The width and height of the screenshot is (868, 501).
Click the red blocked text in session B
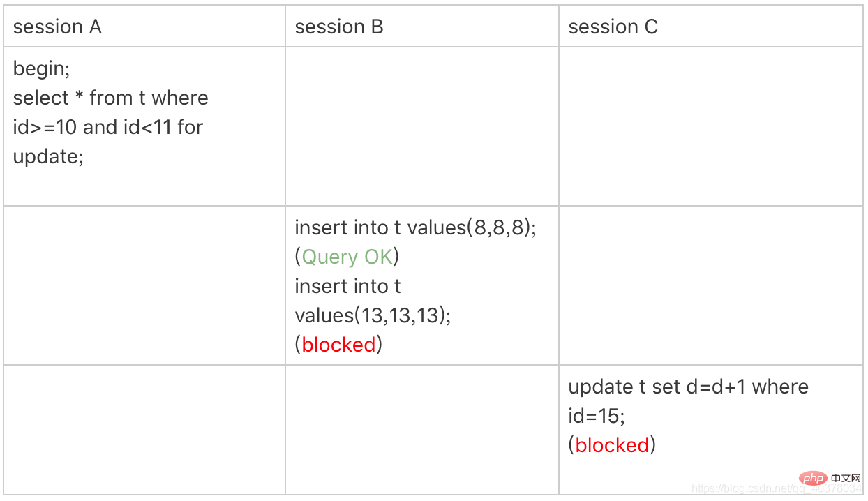point(339,345)
